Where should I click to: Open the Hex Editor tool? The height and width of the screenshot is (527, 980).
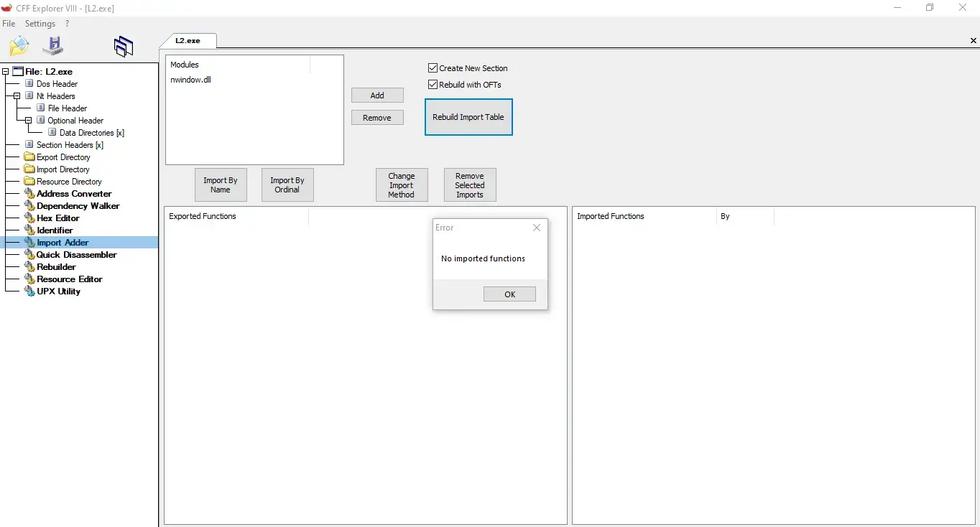57,218
